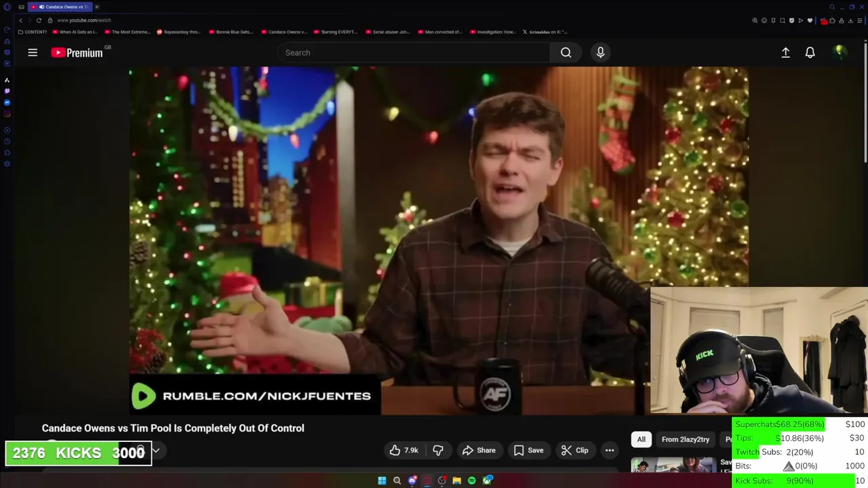Screen dimensions: 868x488
Task: Open the ad blocker shield icon
Action: pos(791,20)
